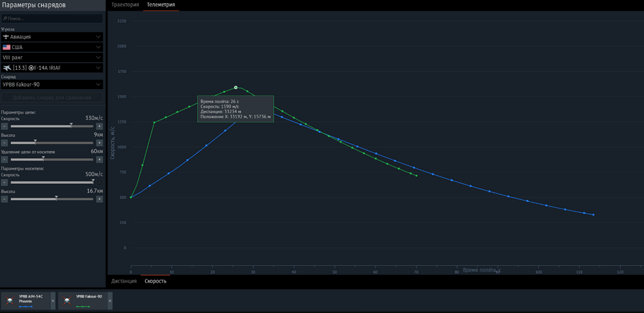Expand the VIII ранг rank dropdown
Screen dimensions: 644x313
[x=52, y=57]
